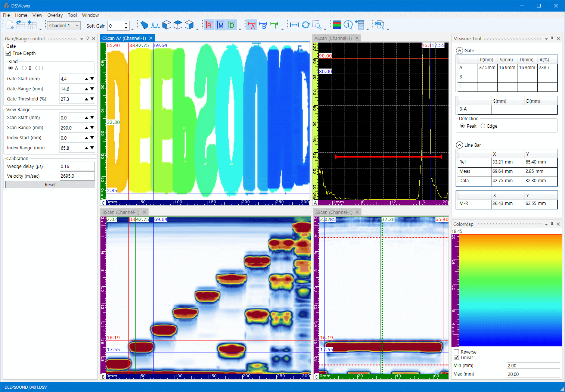565x392 pixels.
Task: Open the Window menu
Action: pyautogui.click(x=90, y=15)
